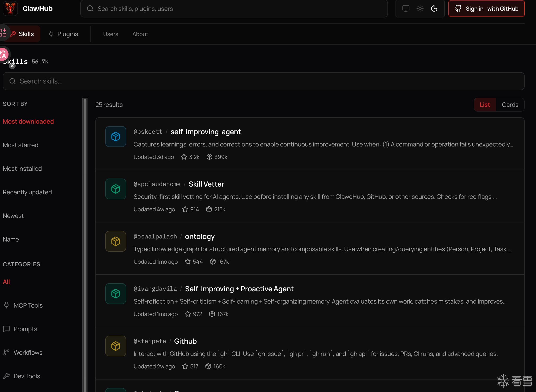The width and height of the screenshot is (536, 392).
Task: Click the ontology package icon
Action: (116, 241)
